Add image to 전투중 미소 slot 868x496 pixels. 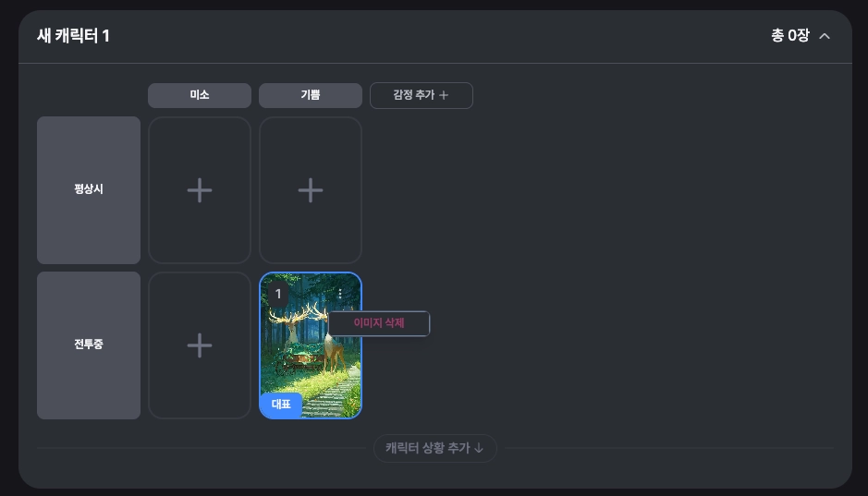point(200,345)
